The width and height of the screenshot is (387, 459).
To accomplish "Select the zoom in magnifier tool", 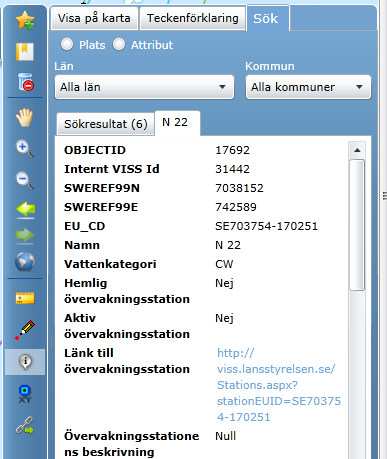I will pos(25,149).
